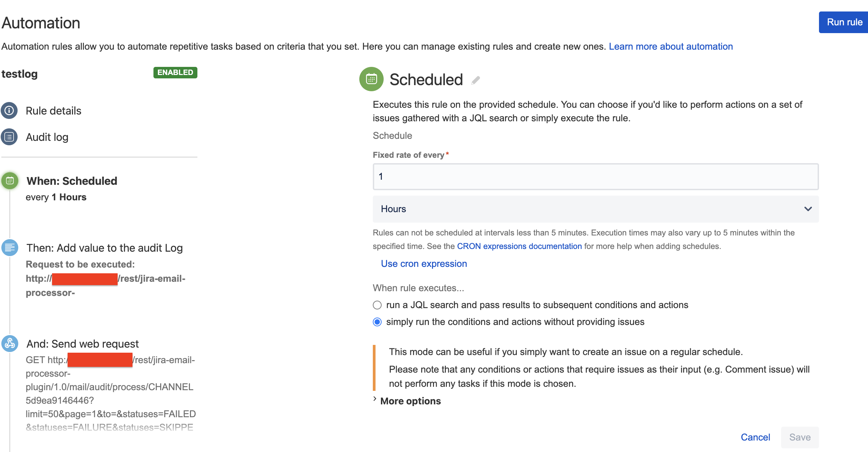The width and height of the screenshot is (868, 452).
Task: Open Audit log menu item
Action: [x=47, y=137]
